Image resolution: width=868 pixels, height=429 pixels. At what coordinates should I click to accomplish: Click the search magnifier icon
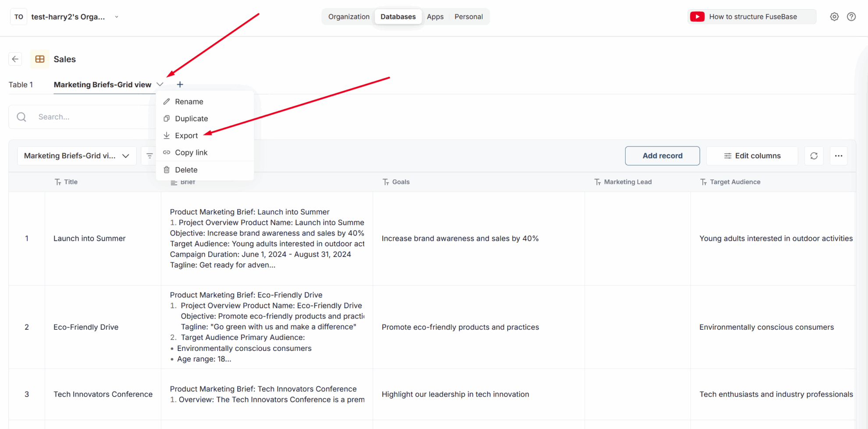click(x=21, y=117)
